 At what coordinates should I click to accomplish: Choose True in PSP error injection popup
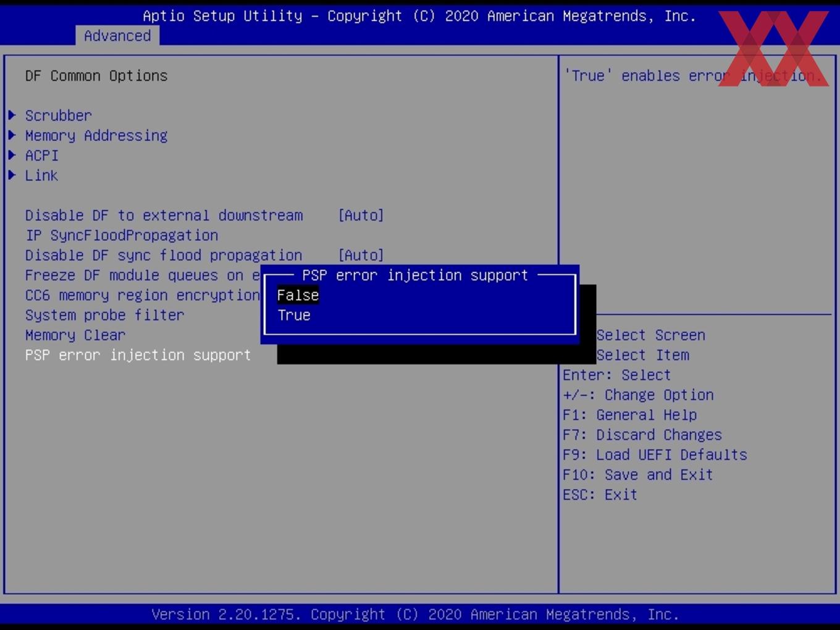tap(294, 315)
